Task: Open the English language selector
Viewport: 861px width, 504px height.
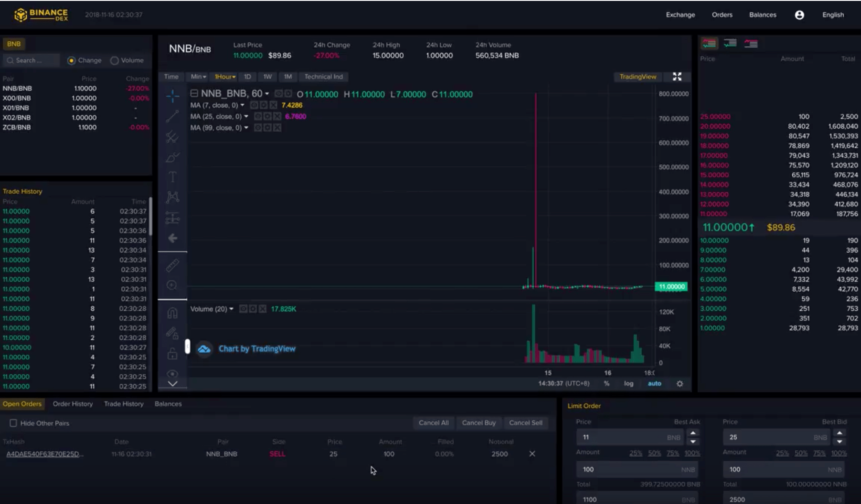Action: pos(833,15)
